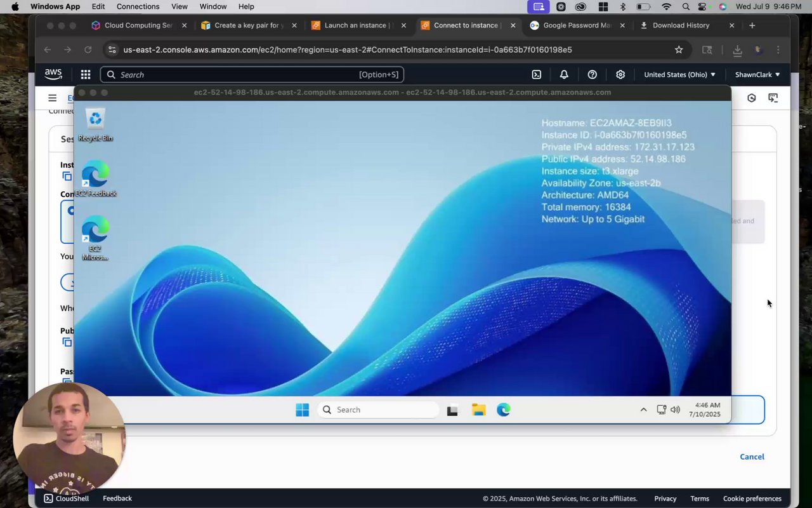Expand the ShawnClark account dropdown
The height and width of the screenshot is (508, 812).
pyautogui.click(x=757, y=74)
